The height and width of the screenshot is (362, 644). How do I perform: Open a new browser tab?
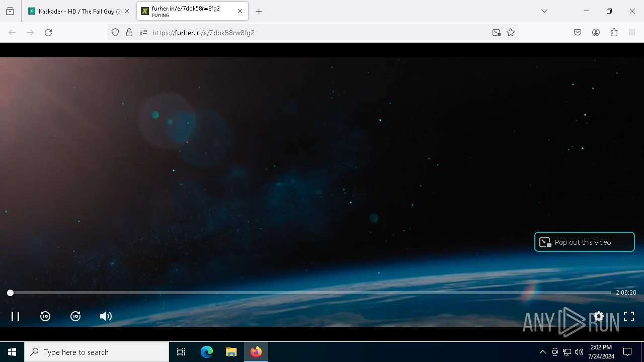pyautogui.click(x=259, y=11)
